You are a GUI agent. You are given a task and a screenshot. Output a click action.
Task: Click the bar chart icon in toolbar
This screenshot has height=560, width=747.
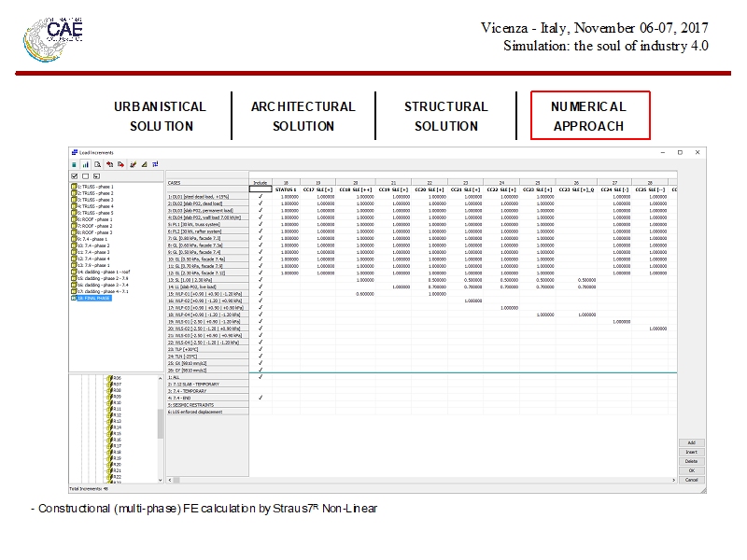[85, 163]
